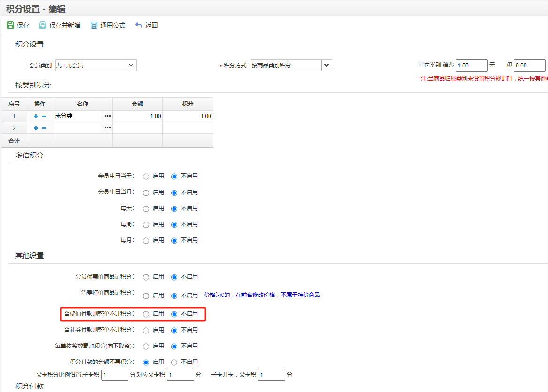Click 保存并新增 button label
Image resolution: width=548 pixels, height=392 pixels.
coord(65,25)
